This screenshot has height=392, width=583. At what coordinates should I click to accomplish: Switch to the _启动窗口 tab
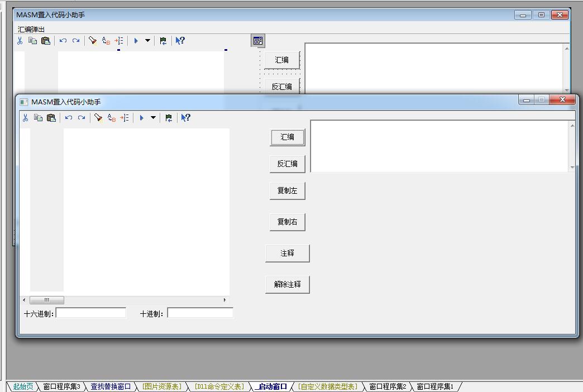pos(271,387)
